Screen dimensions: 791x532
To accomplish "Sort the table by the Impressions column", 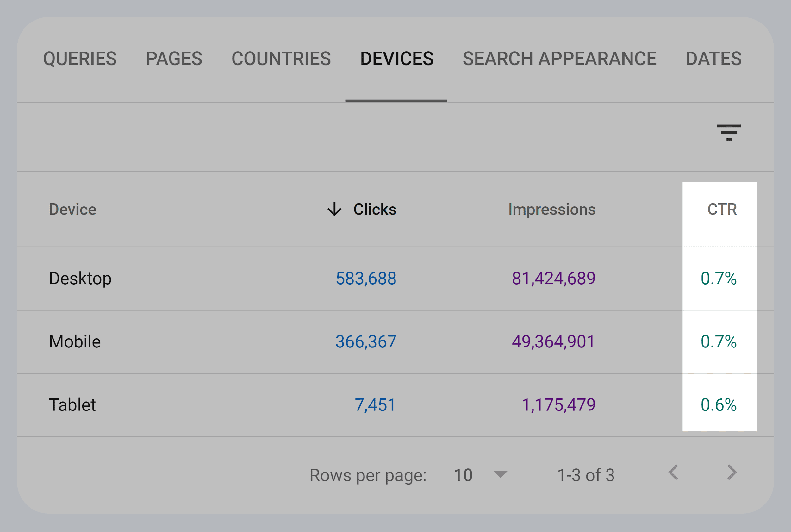I will (552, 209).
